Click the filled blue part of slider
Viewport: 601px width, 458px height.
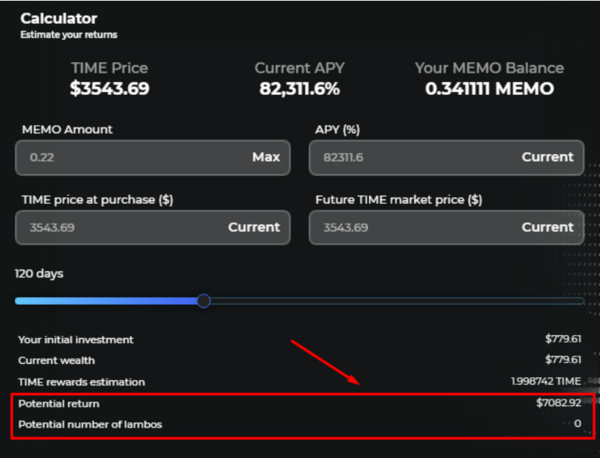[x=106, y=301]
